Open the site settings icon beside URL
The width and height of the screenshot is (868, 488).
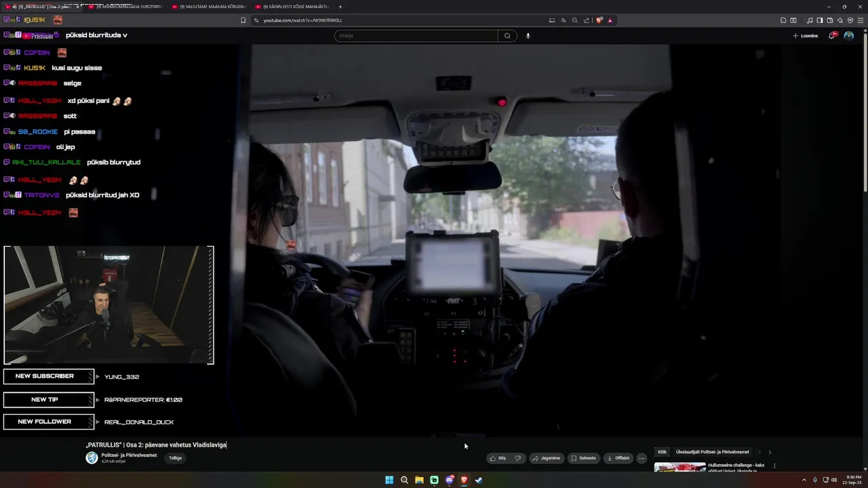[256, 20]
